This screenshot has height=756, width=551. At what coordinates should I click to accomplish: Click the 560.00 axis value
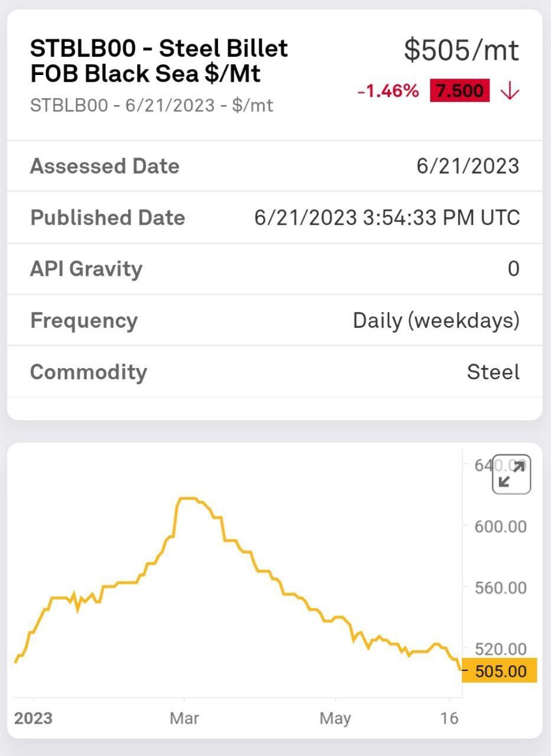pos(501,588)
